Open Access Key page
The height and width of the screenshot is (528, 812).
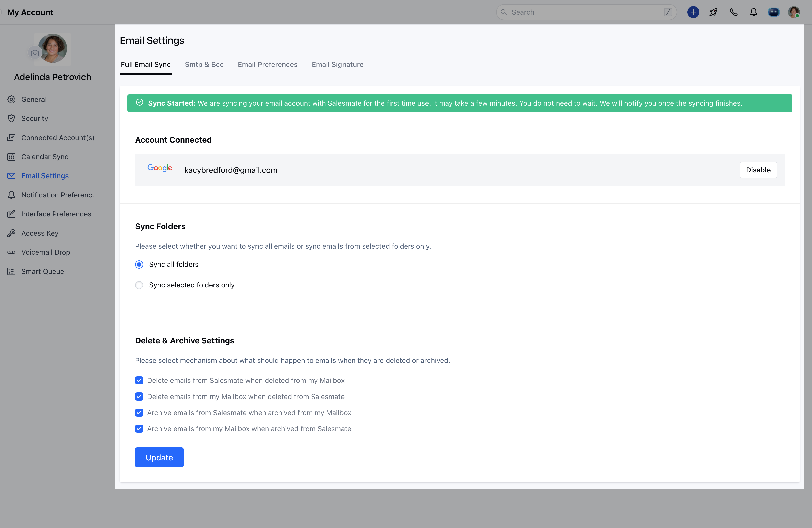tap(39, 233)
